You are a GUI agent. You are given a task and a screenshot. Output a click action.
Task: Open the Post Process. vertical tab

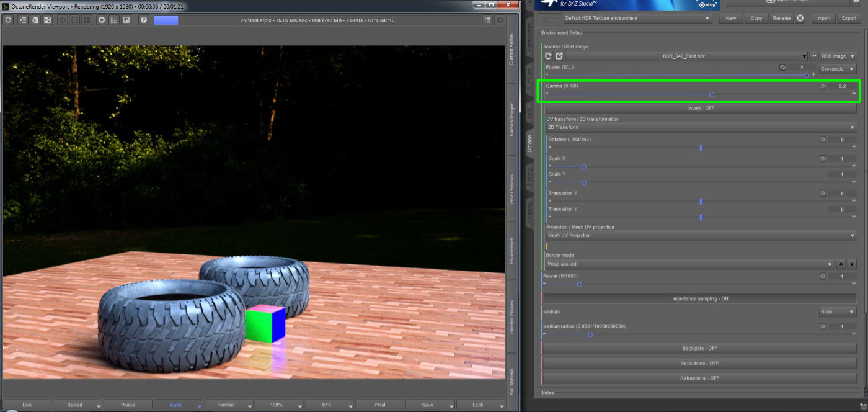click(511, 189)
